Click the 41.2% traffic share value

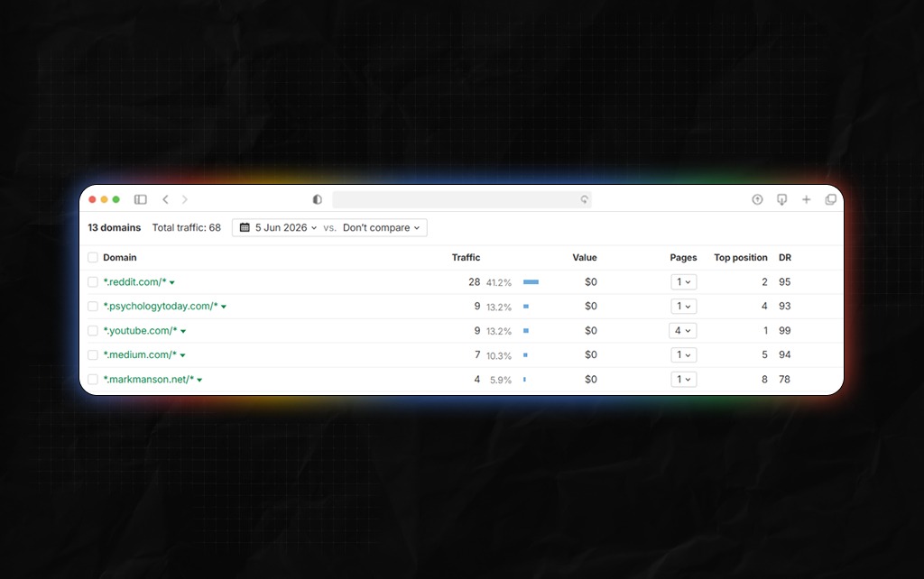(x=498, y=282)
